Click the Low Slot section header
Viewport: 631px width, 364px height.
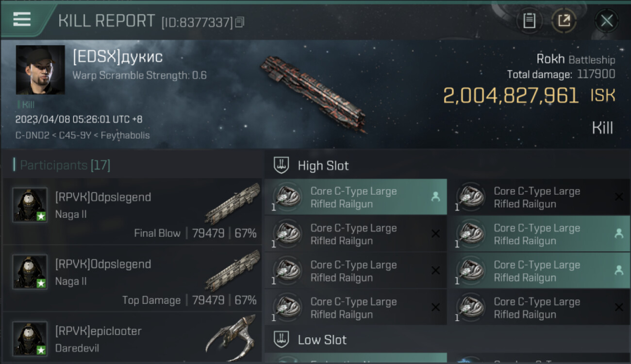(322, 340)
